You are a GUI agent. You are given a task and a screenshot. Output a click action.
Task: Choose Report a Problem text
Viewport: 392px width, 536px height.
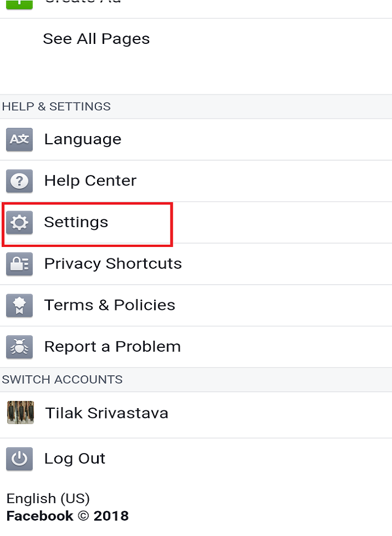[112, 347]
